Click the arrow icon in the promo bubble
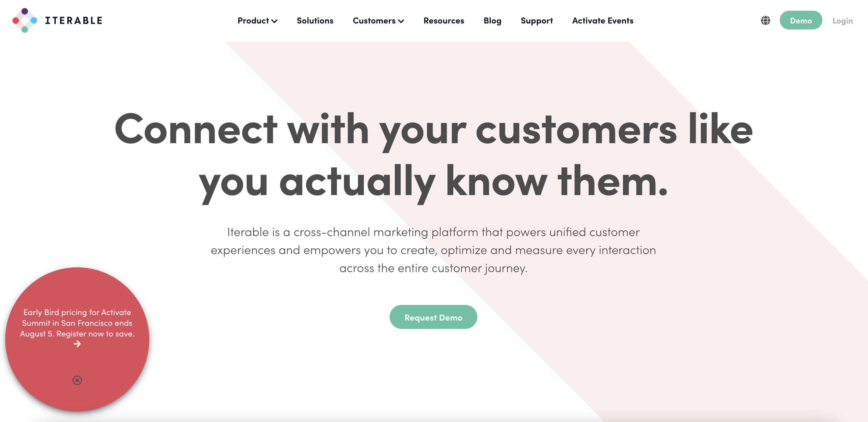 77,344
